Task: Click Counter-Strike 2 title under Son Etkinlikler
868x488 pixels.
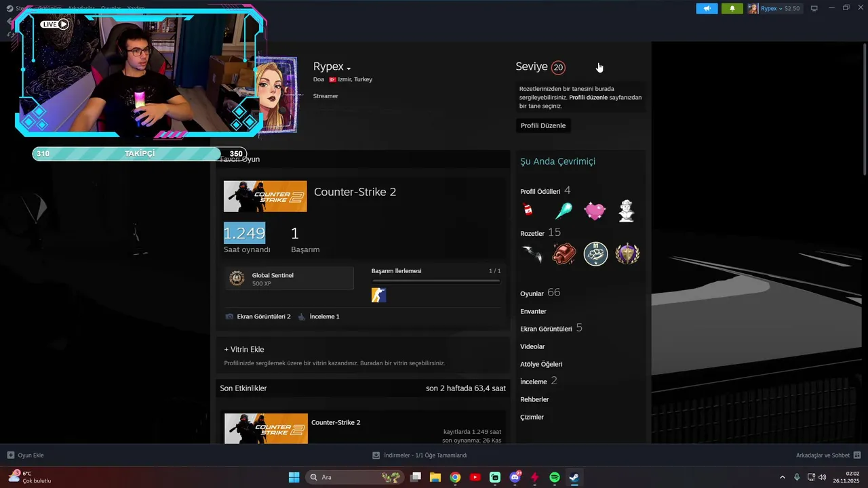Action: 336,422
